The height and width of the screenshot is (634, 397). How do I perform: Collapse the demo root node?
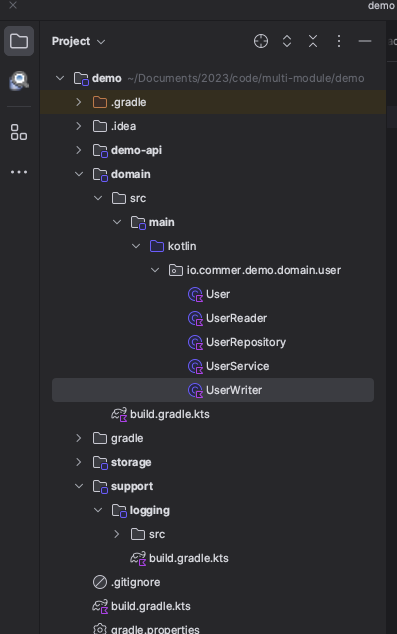pyautogui.click(x=60, y=78)
